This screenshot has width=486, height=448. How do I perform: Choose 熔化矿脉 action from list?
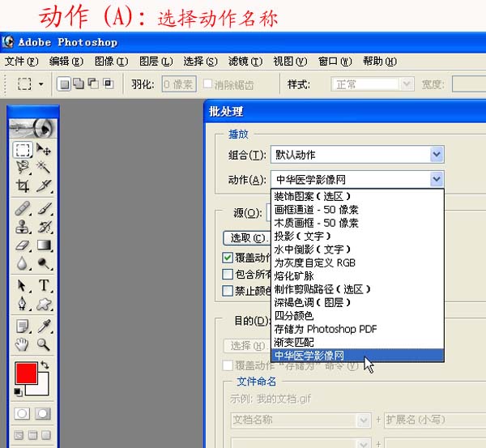(x=358, y=276)
